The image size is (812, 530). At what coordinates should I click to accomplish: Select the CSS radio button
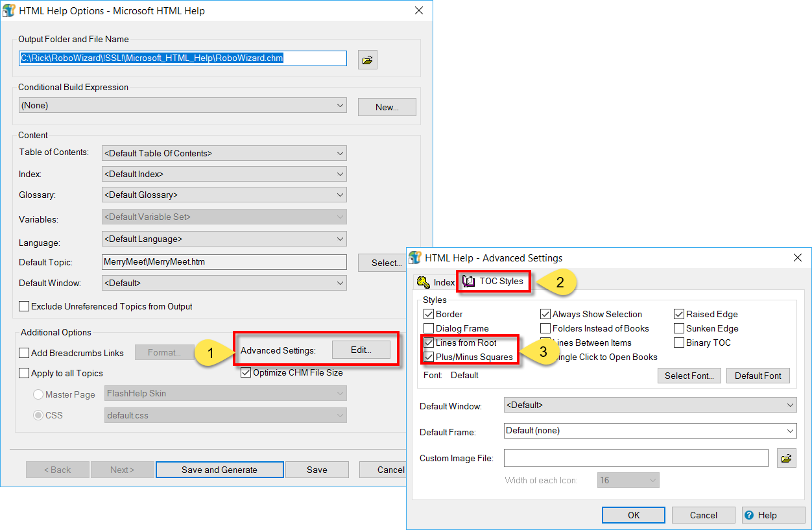pyautogui.click(x=38, y=415)
